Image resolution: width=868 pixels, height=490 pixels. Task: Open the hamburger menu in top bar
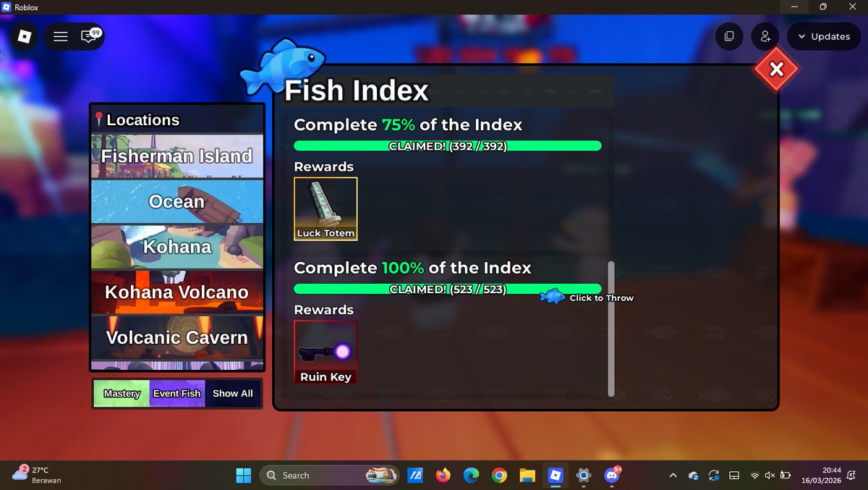coord(61,36)
